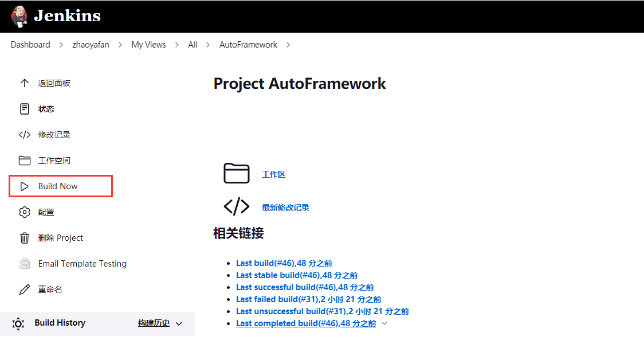This screenshot has width=644, height=340.
Task: Open the My Views breadcrumb link
Action: (x=148, y=45)
